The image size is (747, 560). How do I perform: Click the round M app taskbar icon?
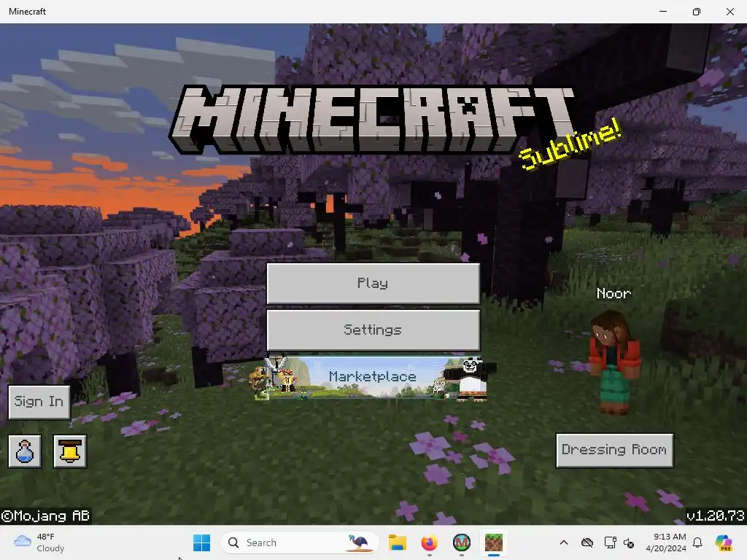click(461, 542)
